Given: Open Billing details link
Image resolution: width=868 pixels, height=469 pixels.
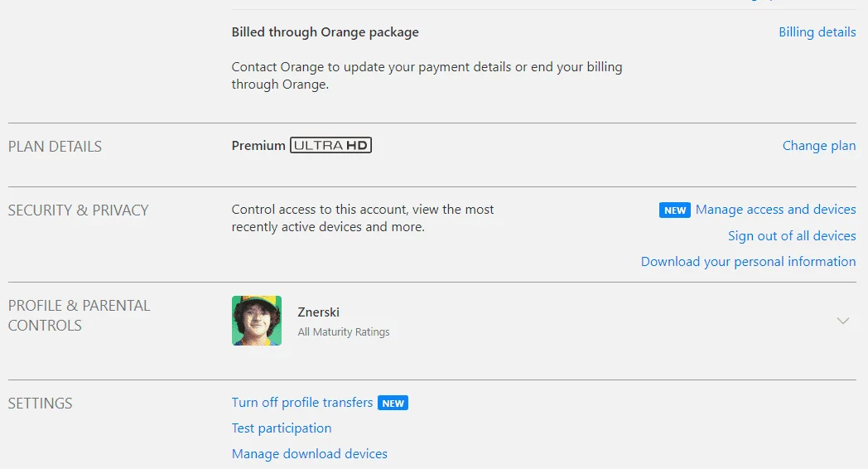Looking at the screenshot, I should click(817, 32).
